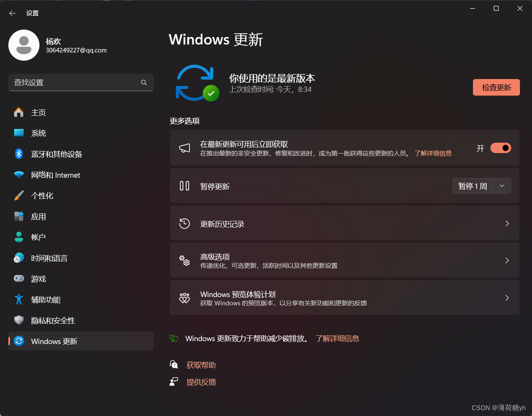Open 隐私和安全性 settings from sidebar label

click(x=53, y=320)
